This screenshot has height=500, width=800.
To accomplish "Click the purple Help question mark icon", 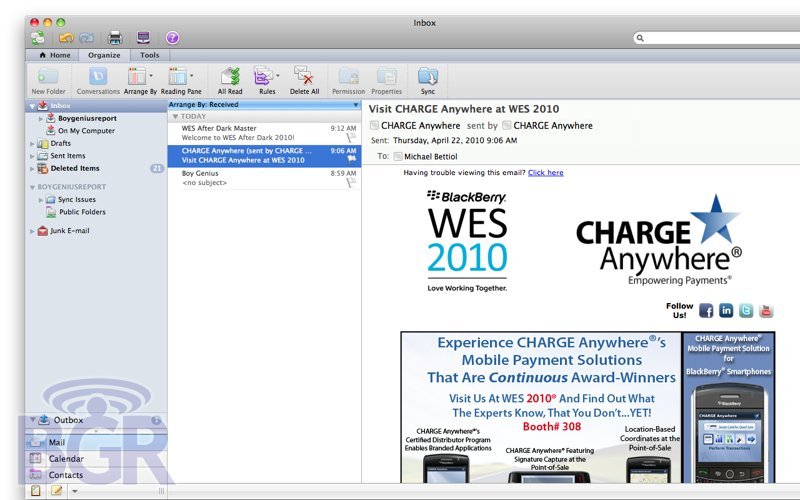I will pos(173,38).
